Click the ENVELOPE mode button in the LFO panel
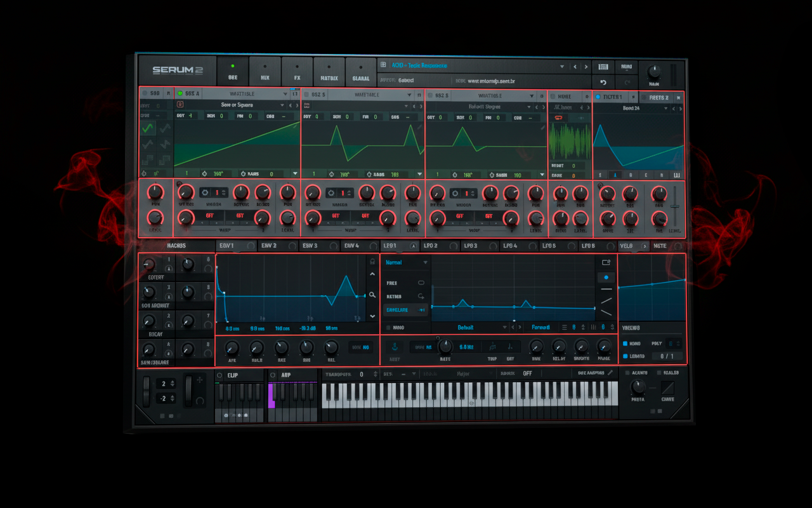The height and width of the screenshot is (508, 812). click(x=405, y=310)
